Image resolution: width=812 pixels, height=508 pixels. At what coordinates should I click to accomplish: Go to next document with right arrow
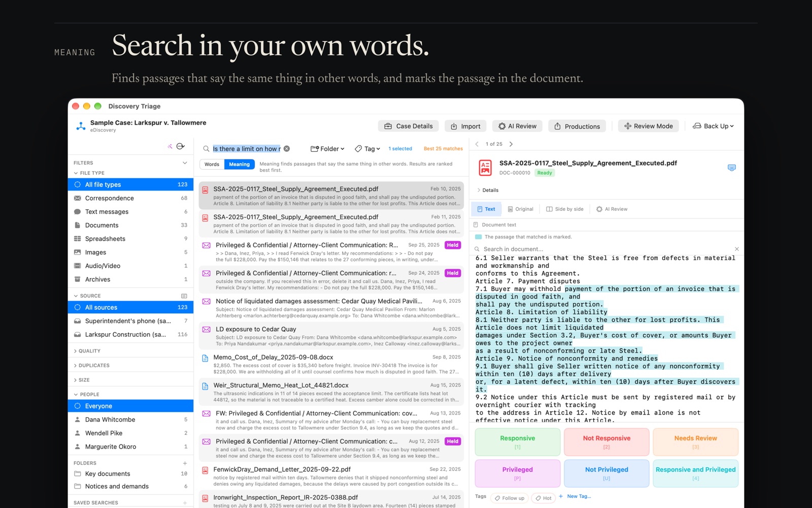(511, 144)
